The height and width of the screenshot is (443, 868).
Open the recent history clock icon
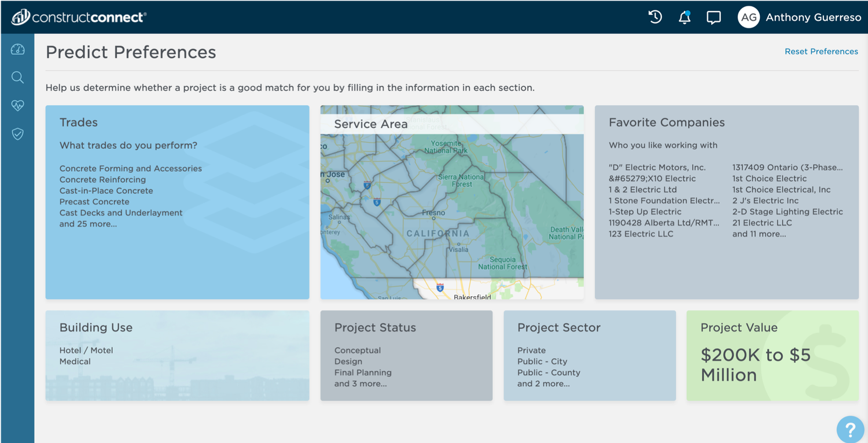coord(655,17)
